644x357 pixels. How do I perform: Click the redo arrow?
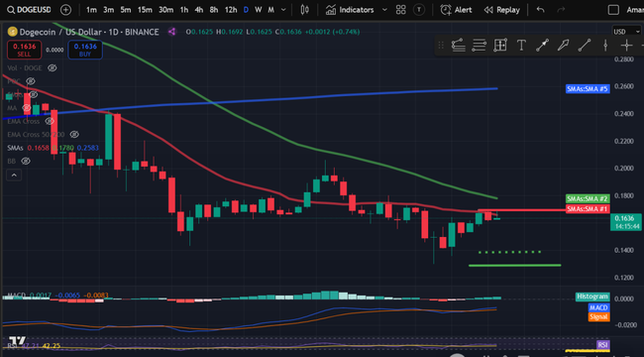(x=561, y=10)
